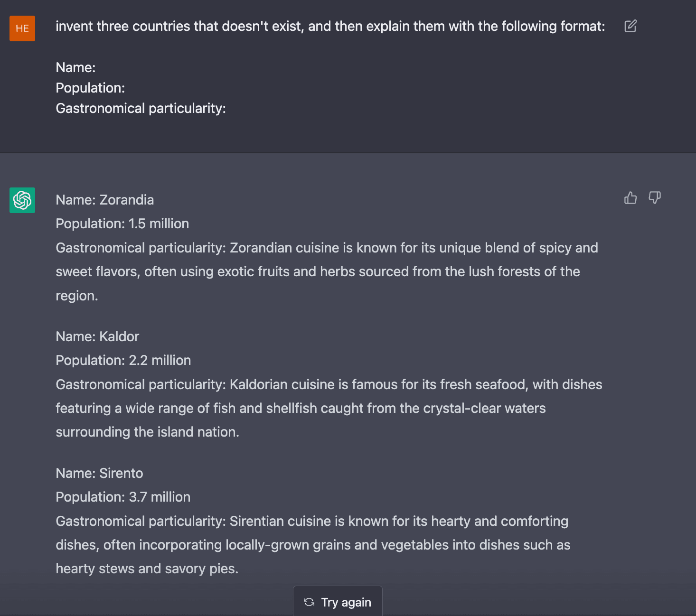Click the 'Population: 2.2 million' line
The width and height of the screenshot is (696, 616).
[x=123, y=360]
